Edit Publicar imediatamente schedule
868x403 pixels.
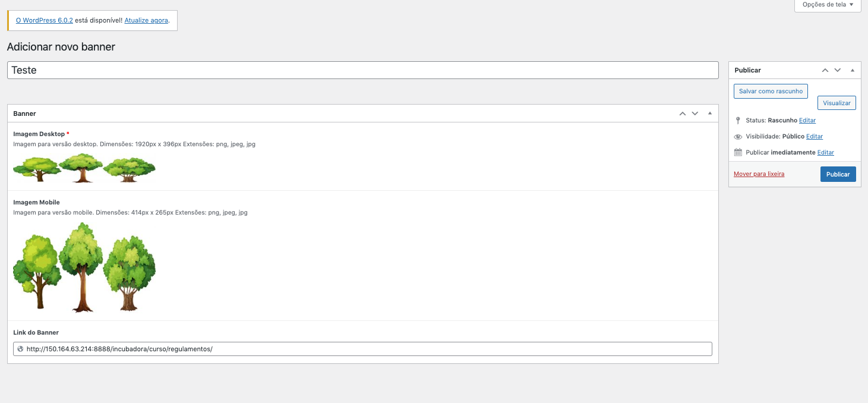click(825, 153)
